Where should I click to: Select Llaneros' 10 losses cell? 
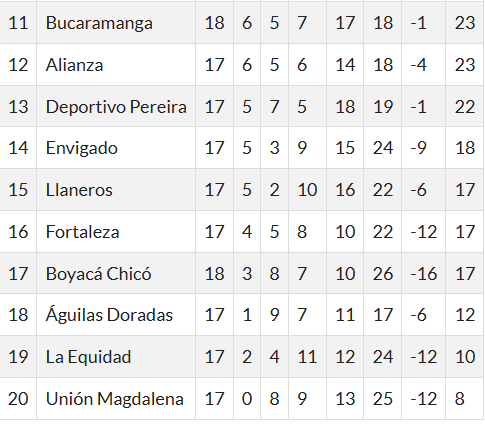307,190
